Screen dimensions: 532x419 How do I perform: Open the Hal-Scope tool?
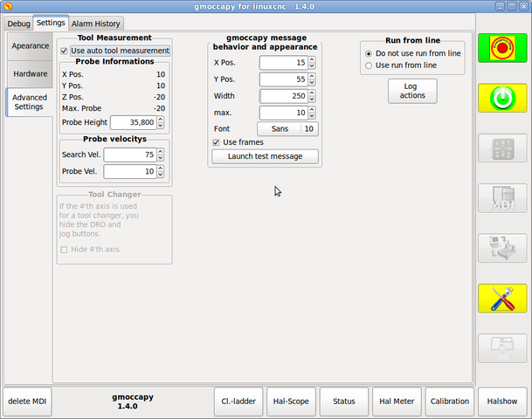pyautogui.click(x=291, y=402)
